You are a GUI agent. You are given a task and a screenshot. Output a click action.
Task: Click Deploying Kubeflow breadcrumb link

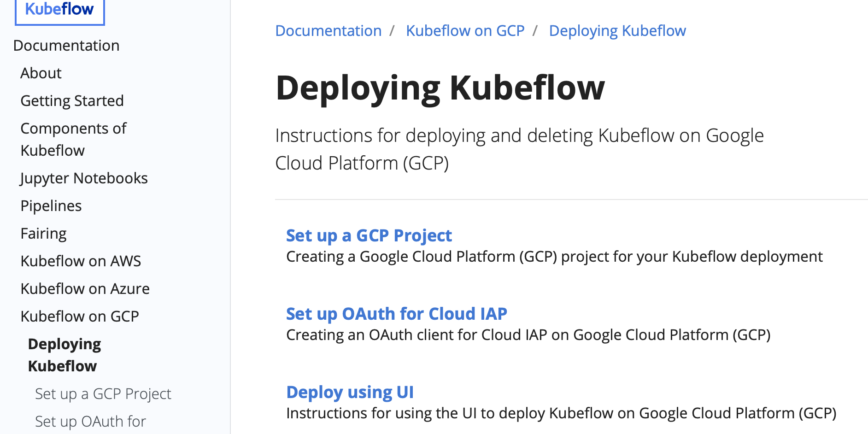click(617, 31)
